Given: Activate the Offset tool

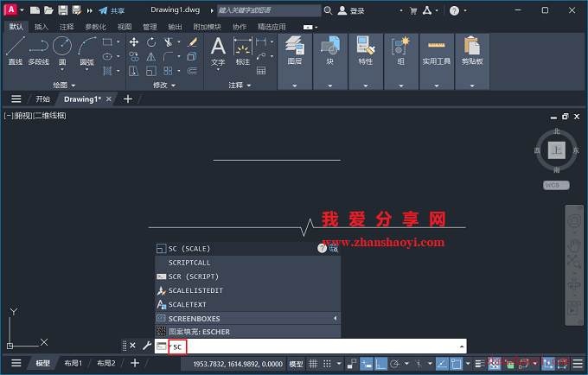Looking at the screenshot, I should 192,71.
